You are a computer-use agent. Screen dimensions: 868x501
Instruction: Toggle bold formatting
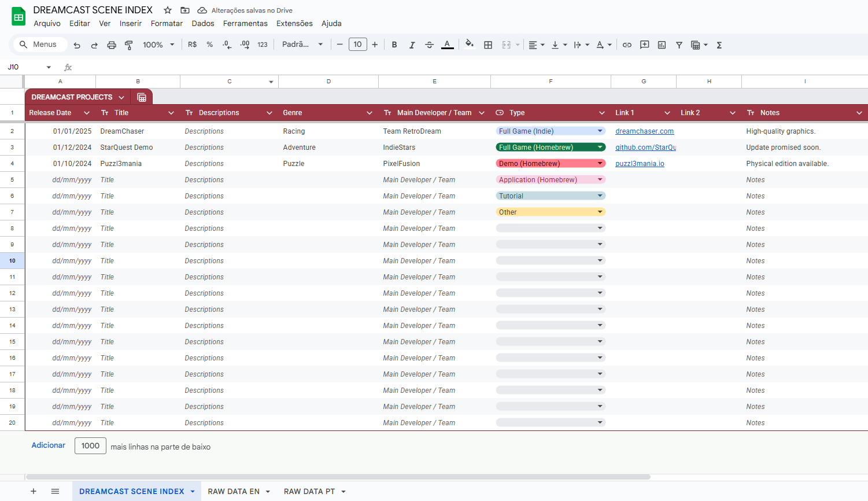[x=394, y=45]
